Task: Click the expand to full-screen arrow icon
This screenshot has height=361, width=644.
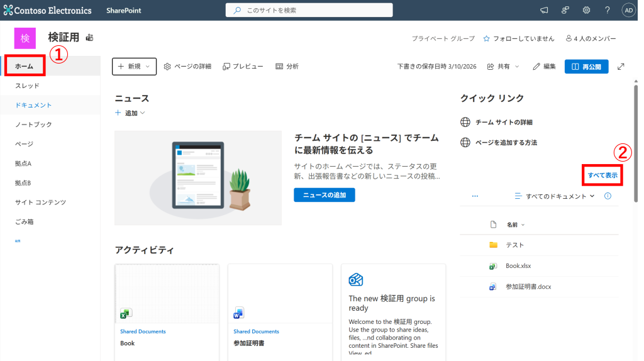Action: click(621, 67)
